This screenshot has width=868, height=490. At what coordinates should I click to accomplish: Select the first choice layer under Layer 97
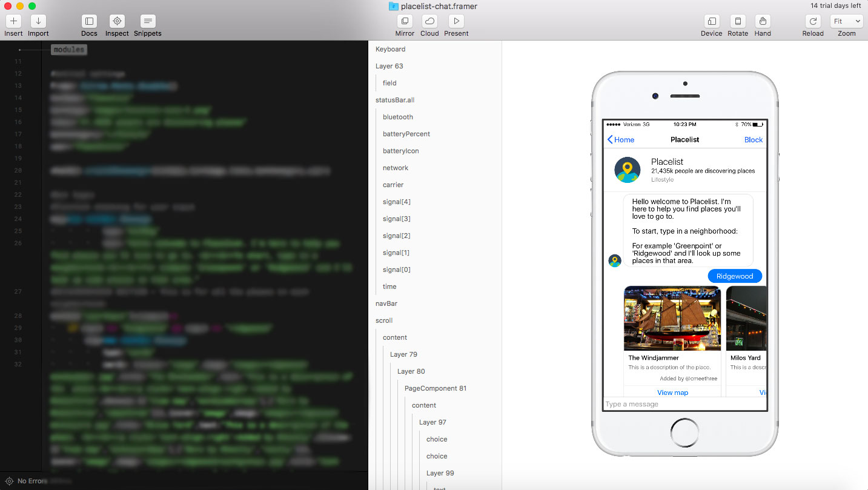point(437,439)
